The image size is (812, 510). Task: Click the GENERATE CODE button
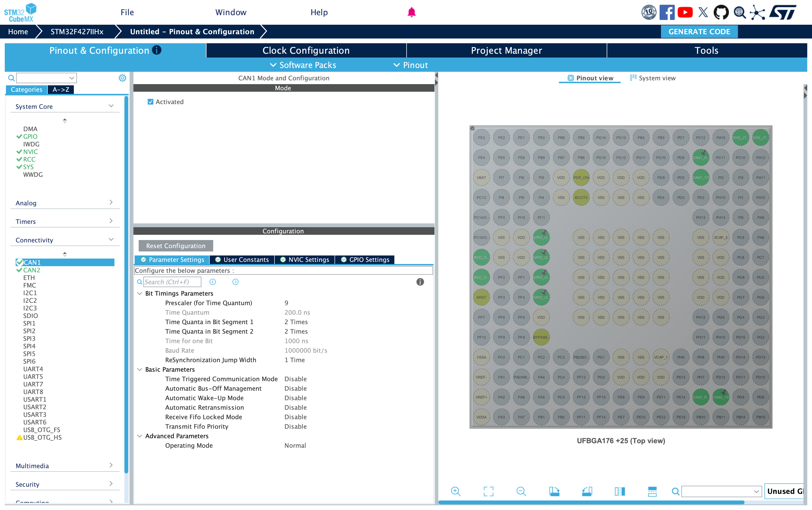click(699, 31)
